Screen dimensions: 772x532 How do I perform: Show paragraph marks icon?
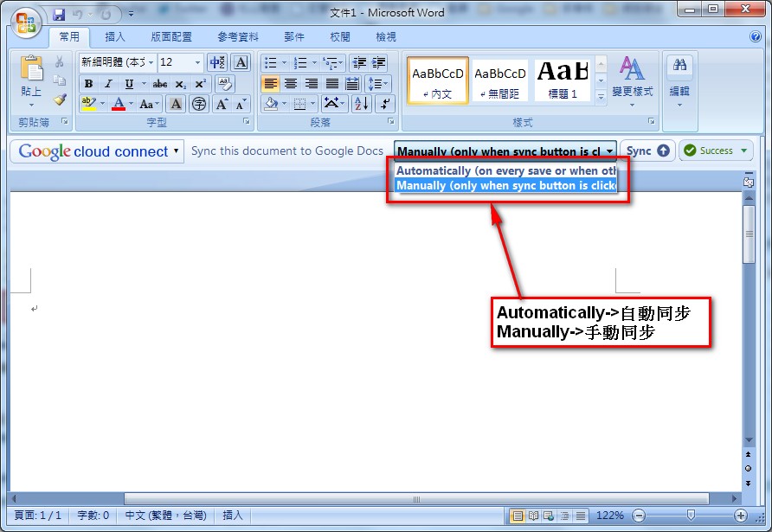point(384,104)
